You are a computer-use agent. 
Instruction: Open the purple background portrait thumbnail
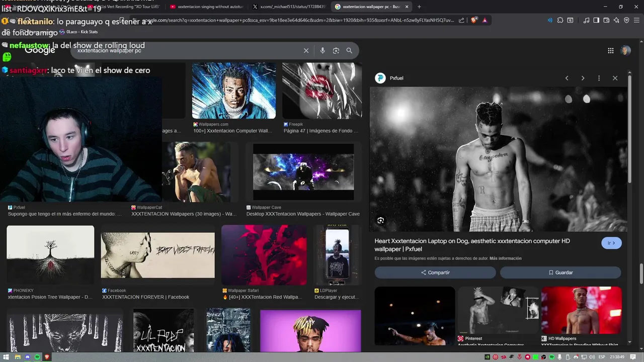tap(310, 331)
